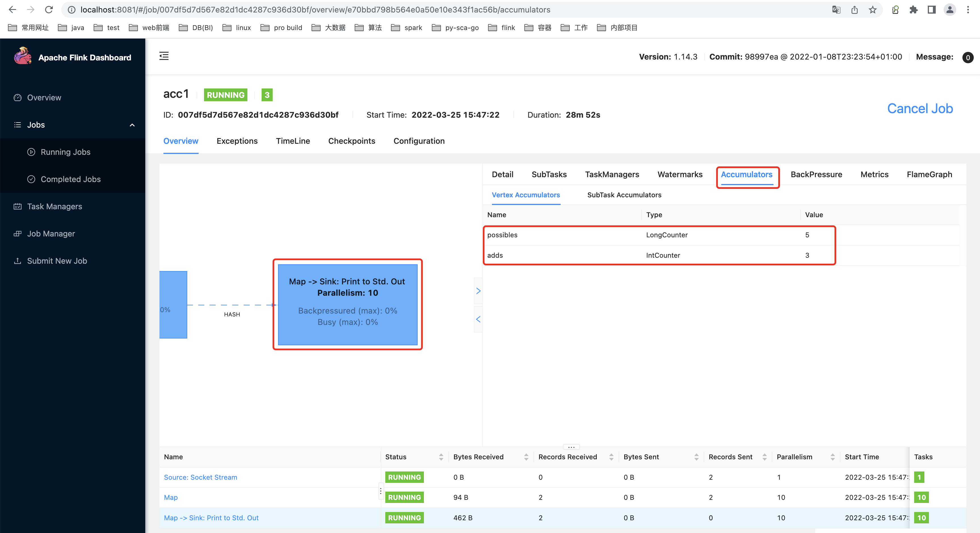Expand the graph panel with right chevron
980x533 pixels.
(478, 291)
